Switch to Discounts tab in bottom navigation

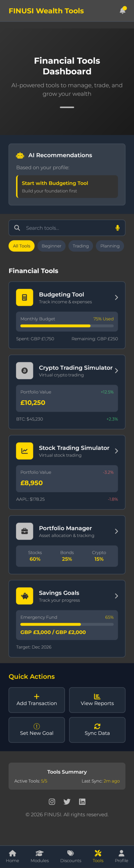pyautogui.click(x=71, y=856)
